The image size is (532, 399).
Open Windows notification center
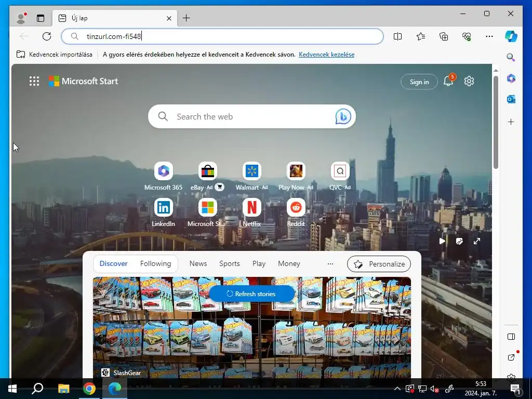tap(515, 389)
